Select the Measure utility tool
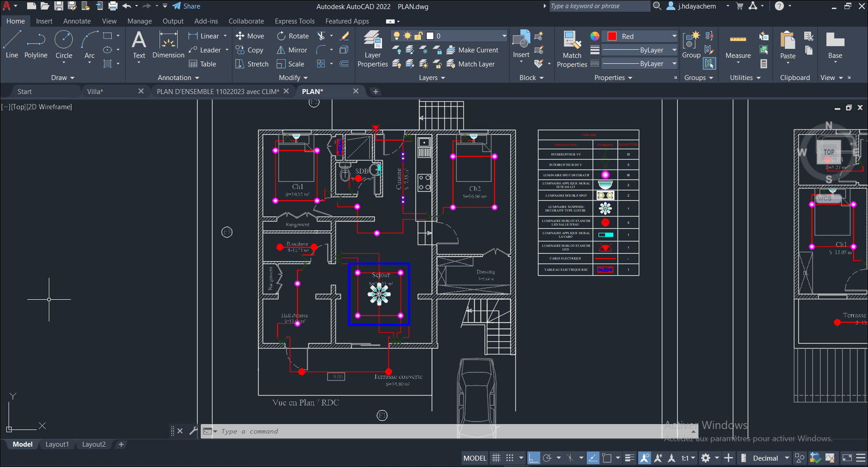 pos(738,44)
